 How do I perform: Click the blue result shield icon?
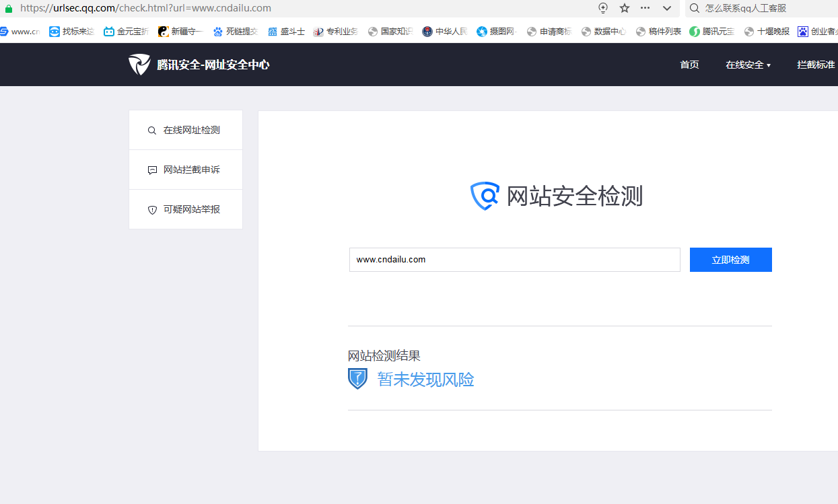(x=357, y=379)
